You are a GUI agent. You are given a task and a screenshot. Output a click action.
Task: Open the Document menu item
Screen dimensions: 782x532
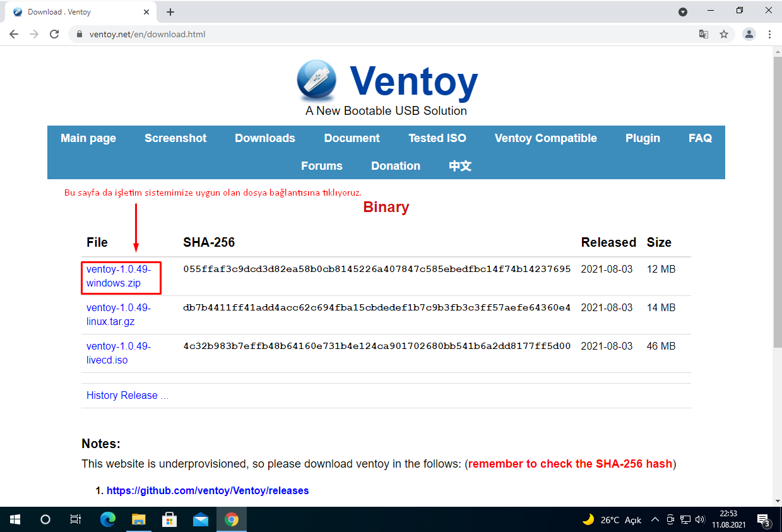352,138
